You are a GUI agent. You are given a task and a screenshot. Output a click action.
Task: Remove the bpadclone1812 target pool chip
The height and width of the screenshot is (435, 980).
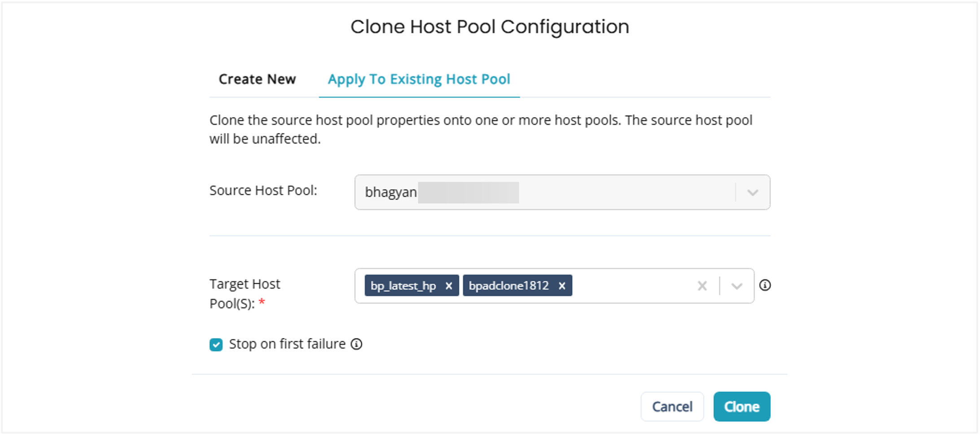point(562,286)
